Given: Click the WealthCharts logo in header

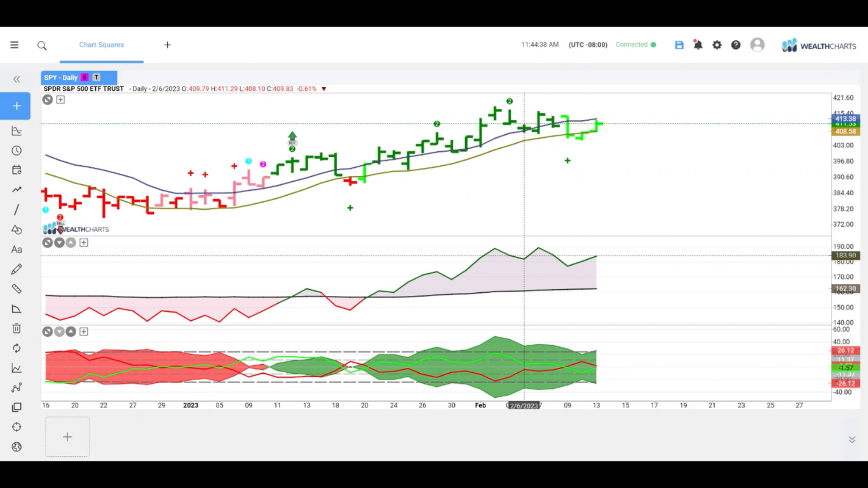Looking at the screenshot, I should (819, 45).
